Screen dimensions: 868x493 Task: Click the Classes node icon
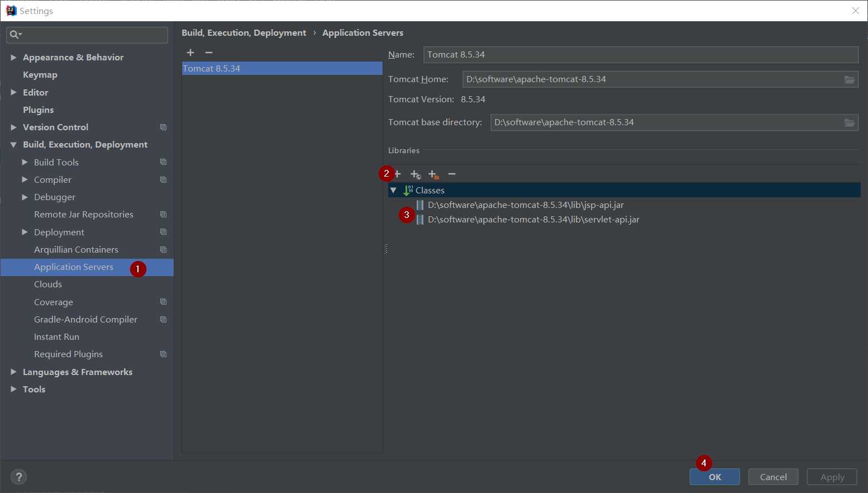(408, 191)
